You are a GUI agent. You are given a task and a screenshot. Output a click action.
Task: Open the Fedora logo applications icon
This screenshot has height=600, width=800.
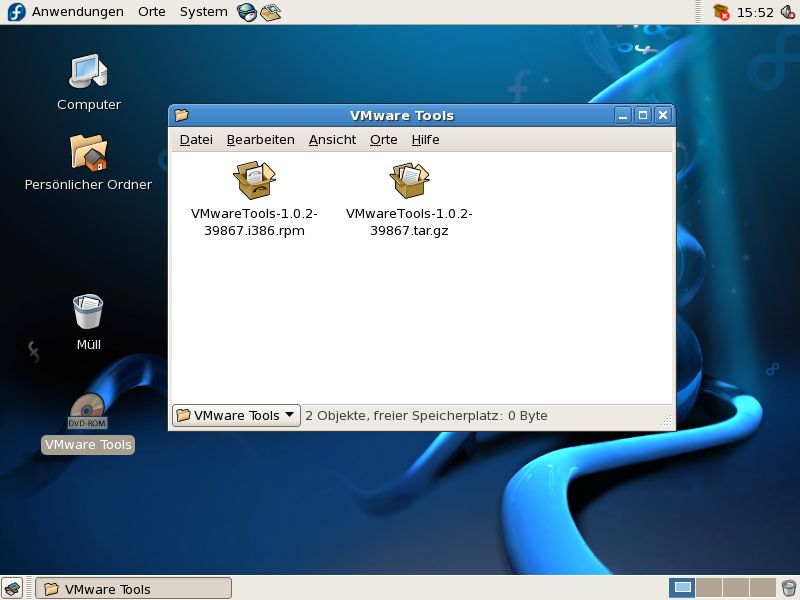16,12
